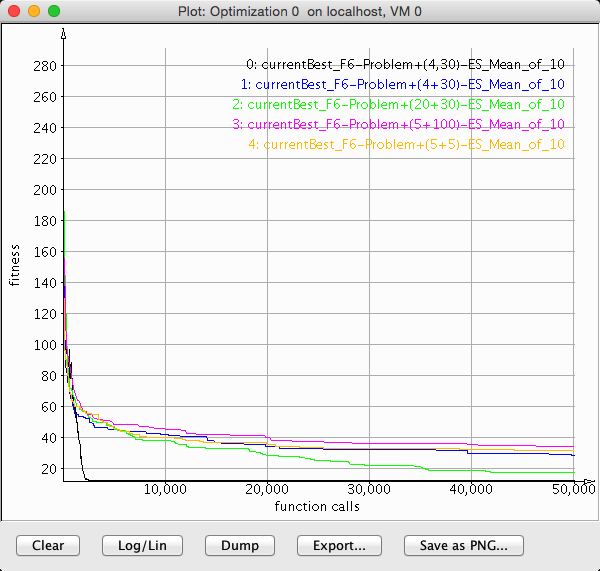The image size is (600, 571).
Task: Open the Export... dialog
Action: click(338, 545)
